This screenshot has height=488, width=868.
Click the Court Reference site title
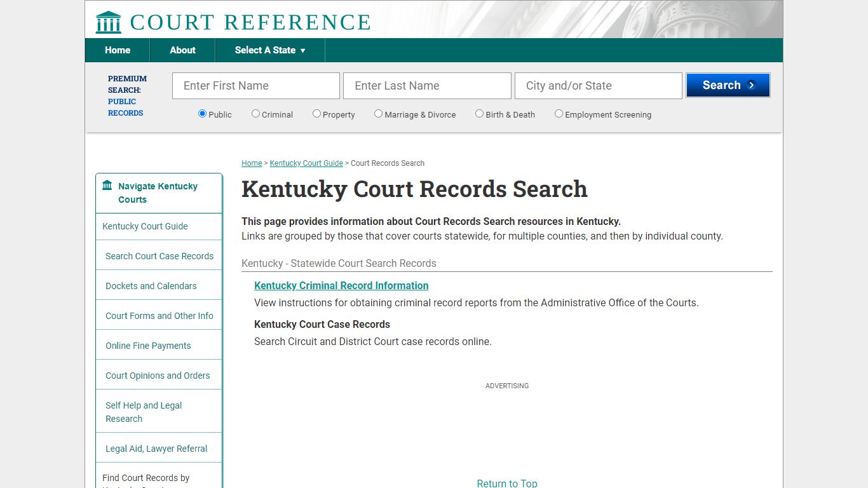click(250, 22)
